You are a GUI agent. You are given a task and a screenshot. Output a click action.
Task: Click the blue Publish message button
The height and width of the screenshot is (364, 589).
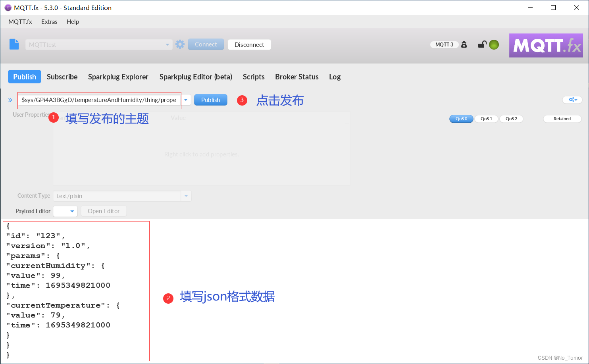211,100
